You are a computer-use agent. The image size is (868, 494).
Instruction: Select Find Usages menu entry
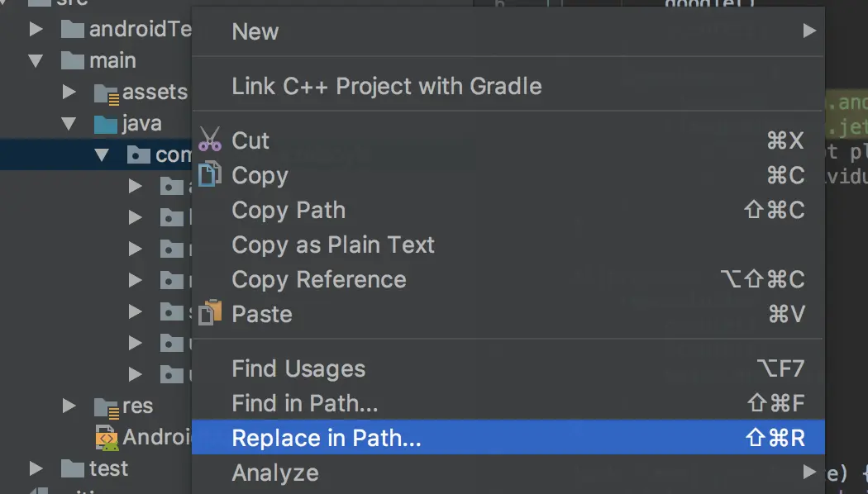coord(298,368)
